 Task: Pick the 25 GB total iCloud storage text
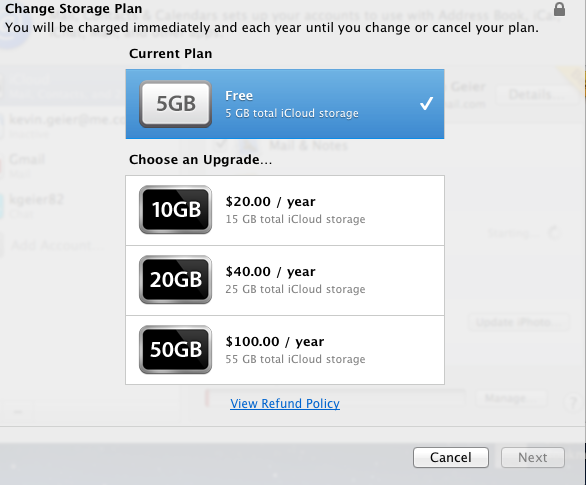tap(295, 289)
